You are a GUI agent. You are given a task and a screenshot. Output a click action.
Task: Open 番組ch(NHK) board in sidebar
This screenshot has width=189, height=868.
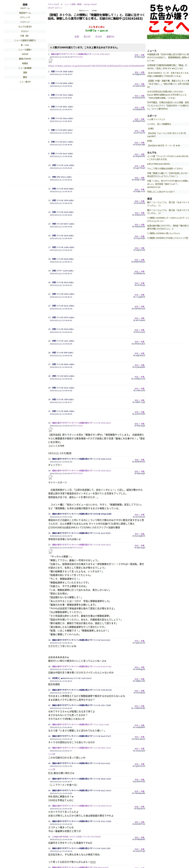(25, 59)
